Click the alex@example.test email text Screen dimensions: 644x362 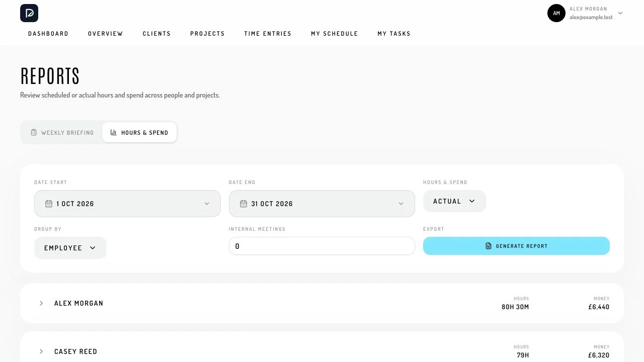(591, 17)
